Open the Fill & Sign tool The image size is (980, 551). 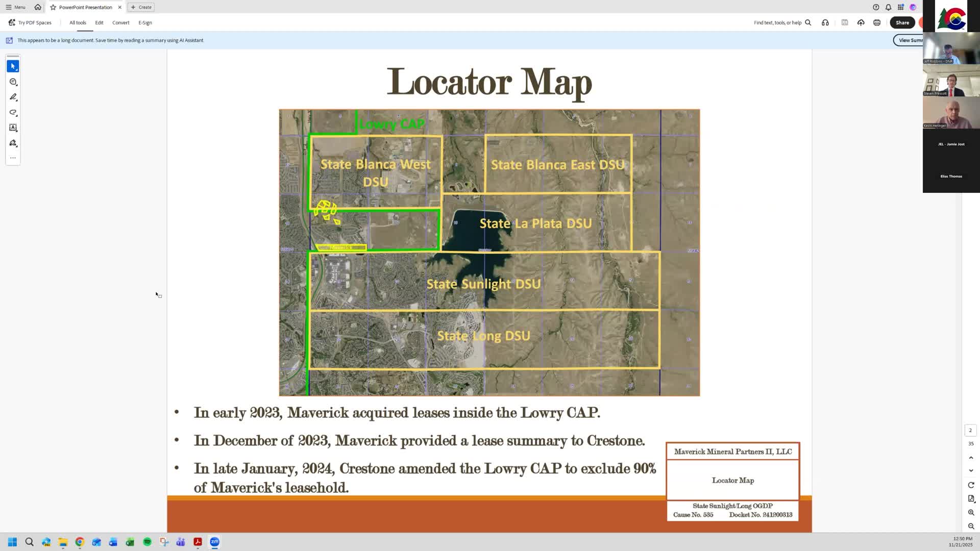click(x=13, y=143)
